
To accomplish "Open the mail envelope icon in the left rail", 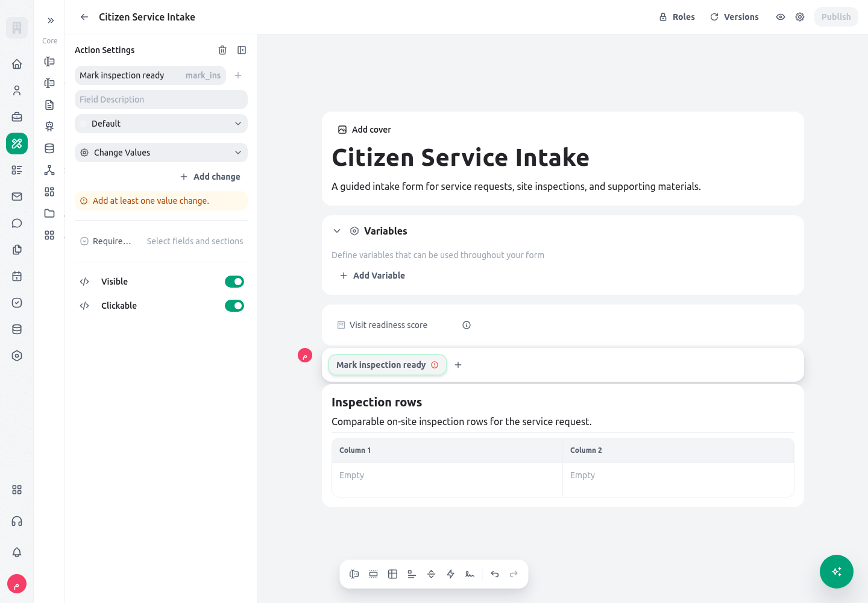I will coord(17,197).
